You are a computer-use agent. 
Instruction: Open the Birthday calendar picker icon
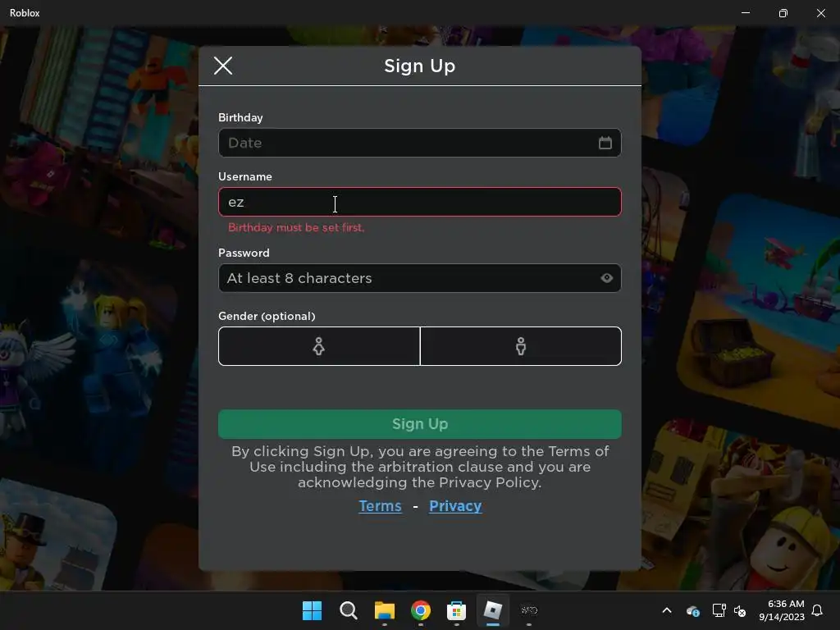point(605,143)
